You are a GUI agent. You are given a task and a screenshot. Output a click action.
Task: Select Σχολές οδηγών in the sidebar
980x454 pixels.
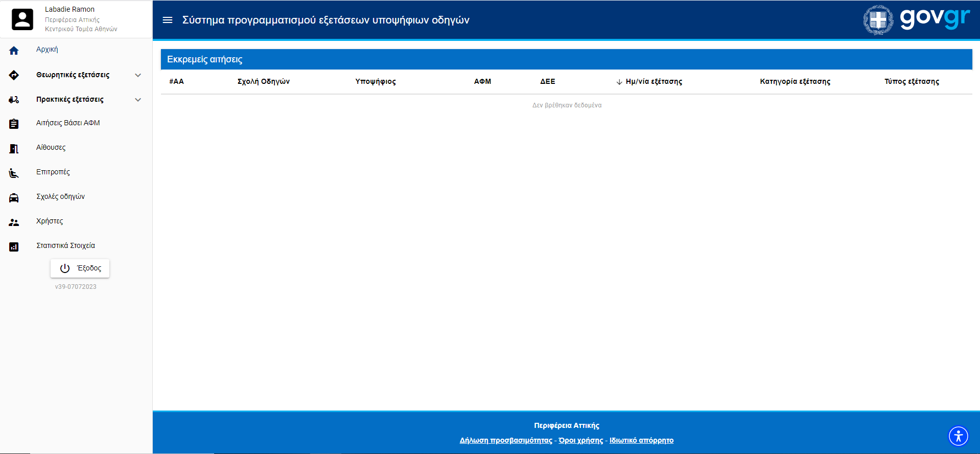pos(60,197)
